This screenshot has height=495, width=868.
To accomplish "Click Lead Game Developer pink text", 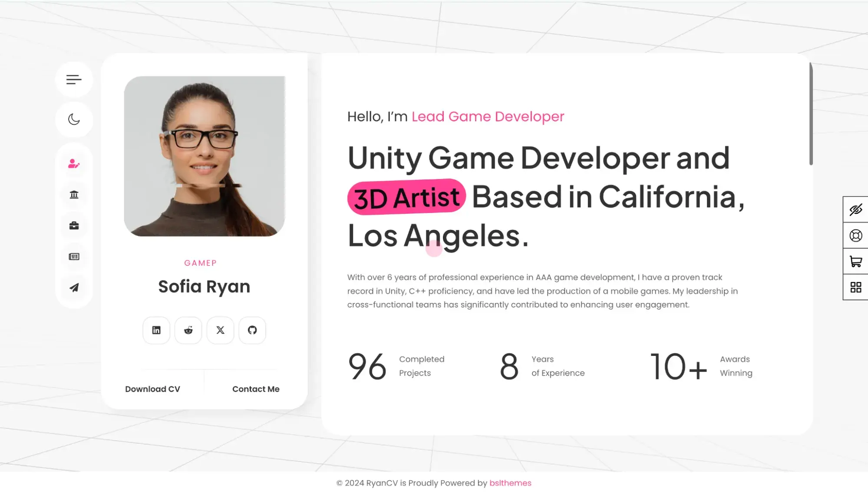I will tap(488, 116).
